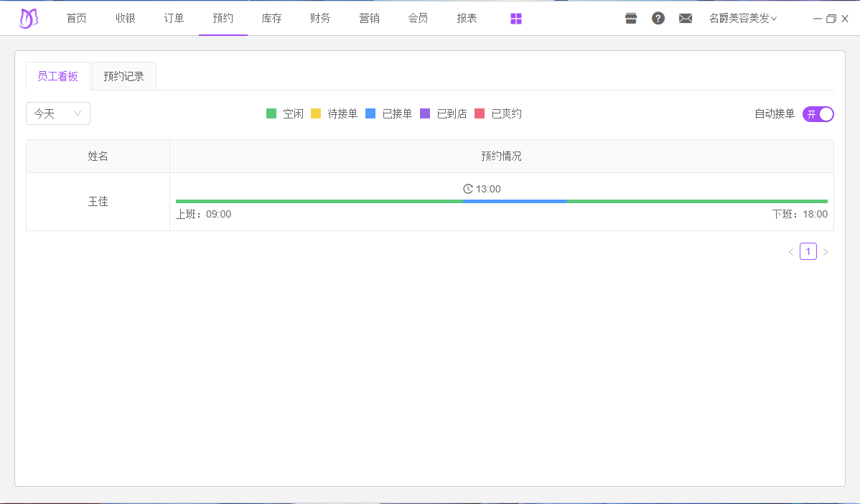Click the green 空闲 legend swatch
860x504 pixels.
[x=271, y=113]
